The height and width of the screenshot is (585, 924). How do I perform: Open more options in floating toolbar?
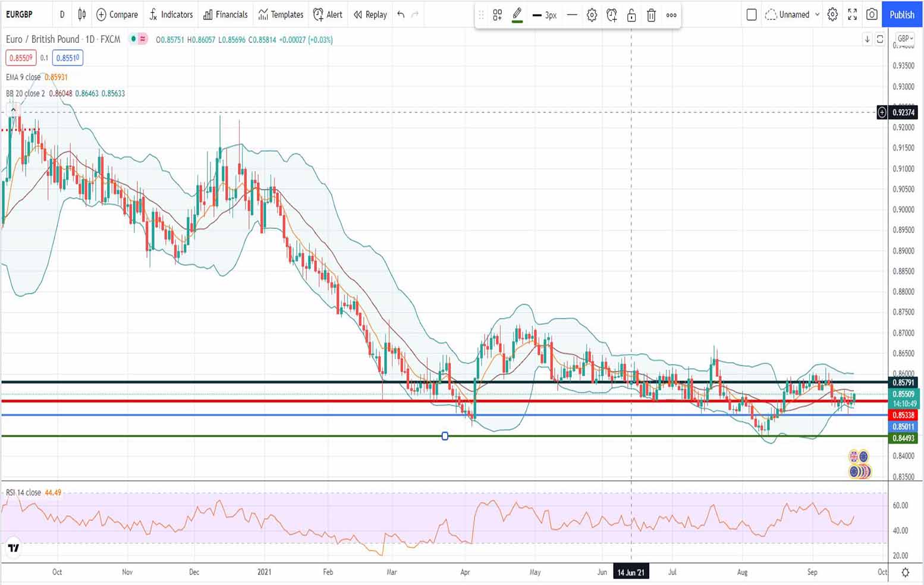[671, 15]
